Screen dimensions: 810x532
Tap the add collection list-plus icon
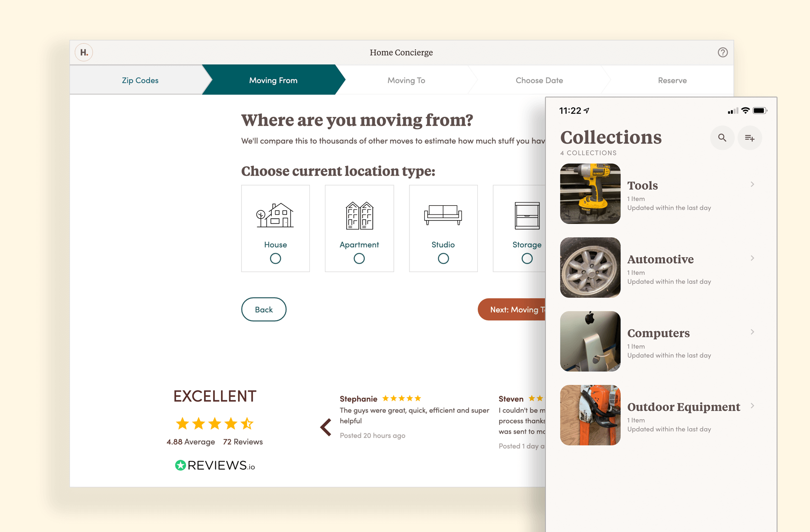coord(749,138)
